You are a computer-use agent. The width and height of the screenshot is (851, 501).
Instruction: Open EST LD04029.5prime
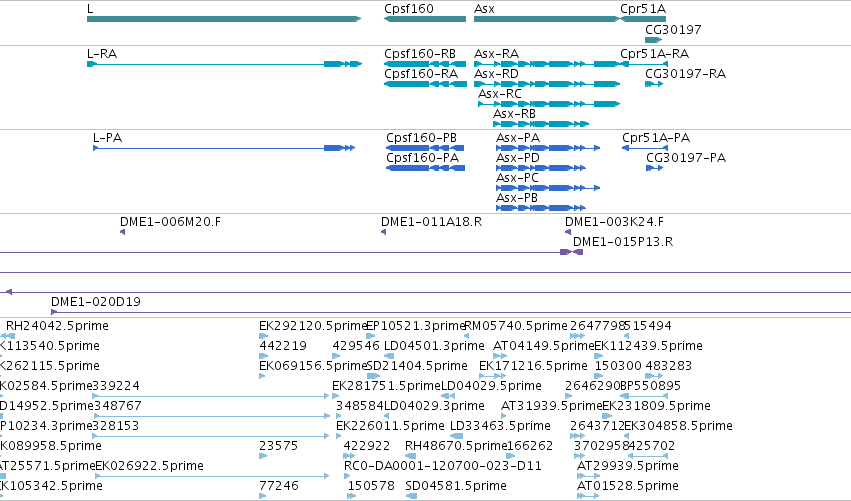click(491, 386)
